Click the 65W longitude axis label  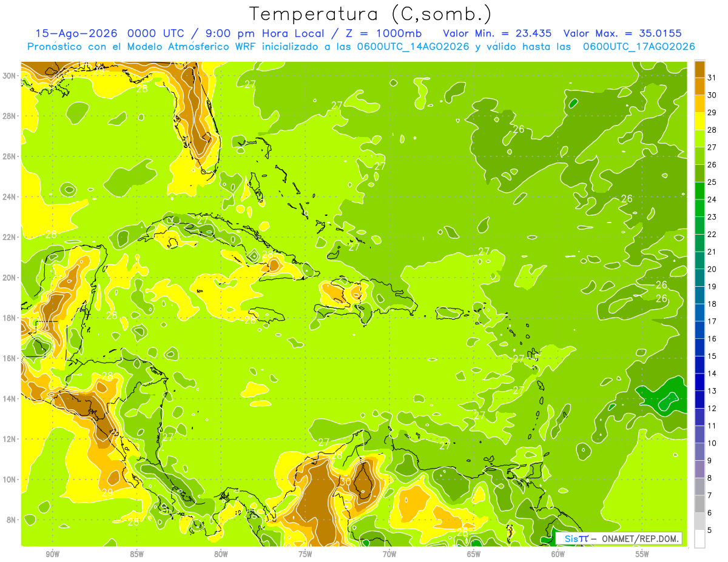[x=474, y=554]
